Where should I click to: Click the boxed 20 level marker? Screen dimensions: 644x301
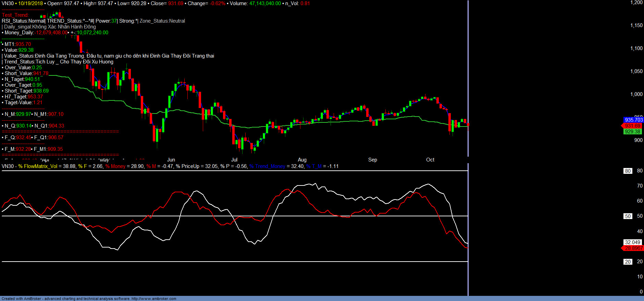[x=628, y=262]
